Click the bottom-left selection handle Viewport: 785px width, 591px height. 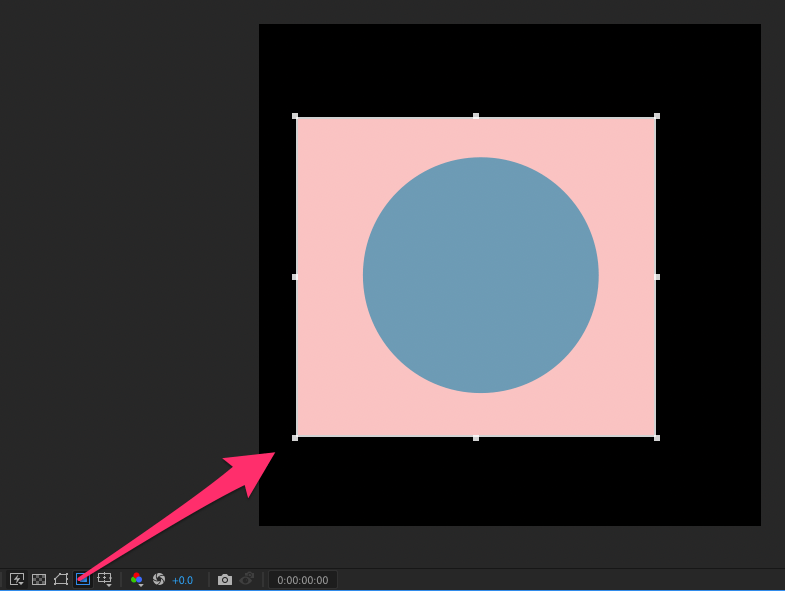pos(295,438)
